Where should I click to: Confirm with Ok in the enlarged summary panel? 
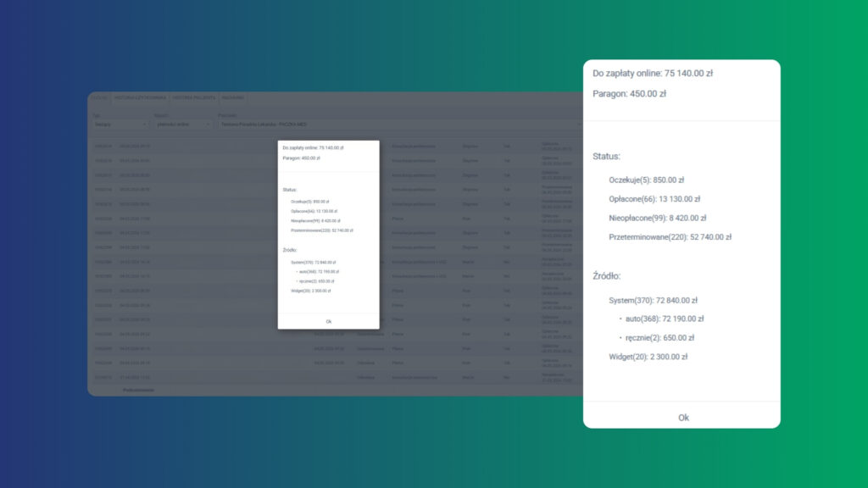click(x=683, y=418)
